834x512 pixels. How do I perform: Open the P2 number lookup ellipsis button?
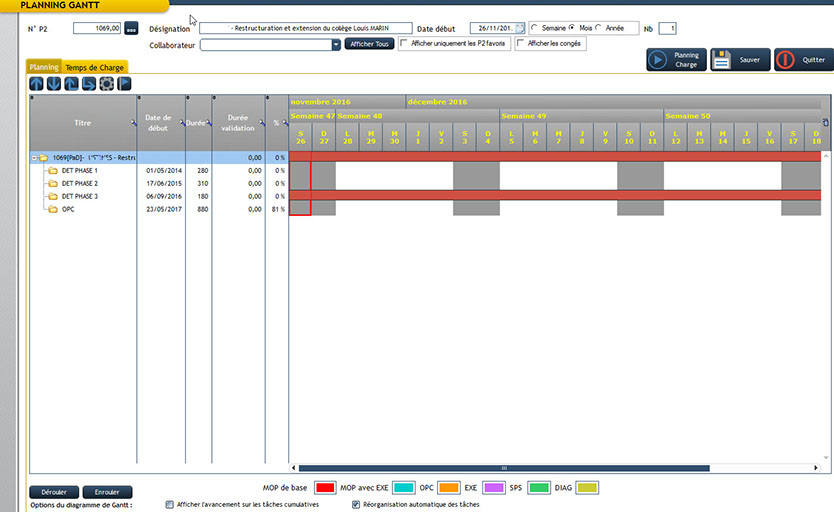click(131, 28)
